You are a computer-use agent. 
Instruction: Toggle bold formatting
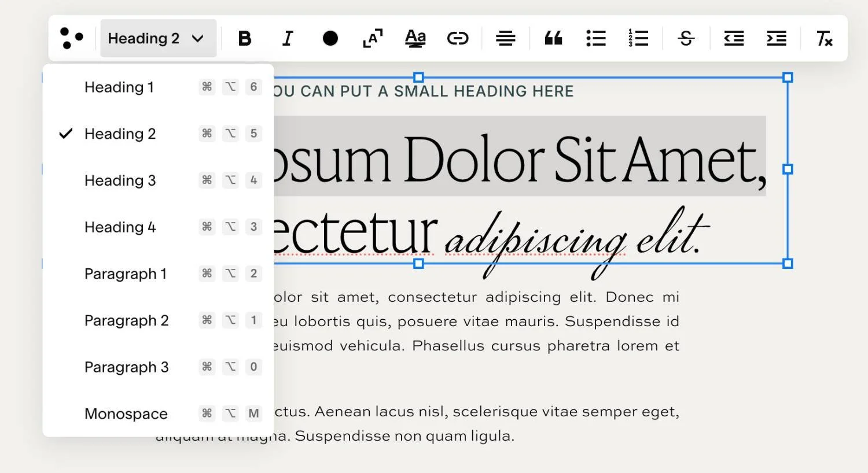point(245,39)
